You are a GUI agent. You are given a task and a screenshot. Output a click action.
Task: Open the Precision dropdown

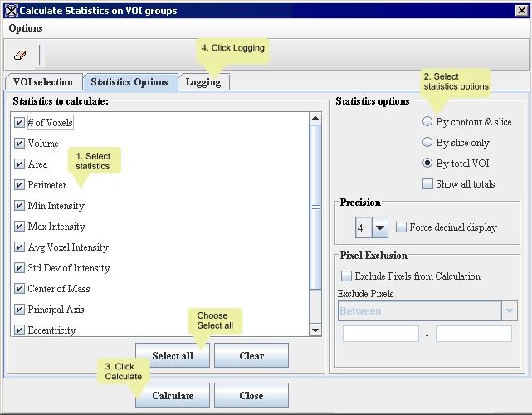pos(380,227)
